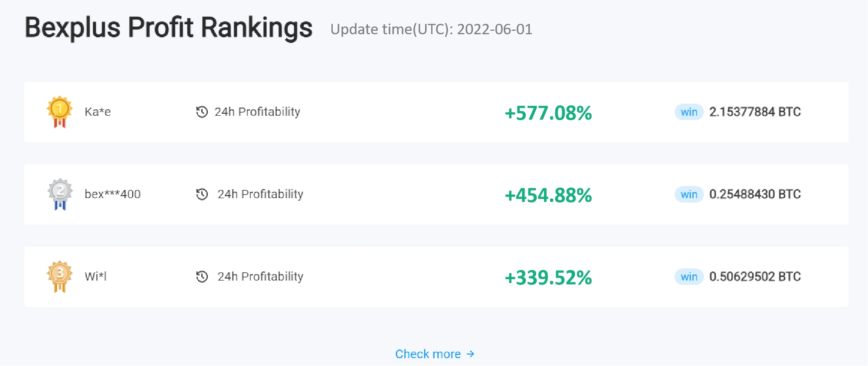Click the gold first-place medal icon
The width and height of the screenshot is (868, 366).
(59, 112)
